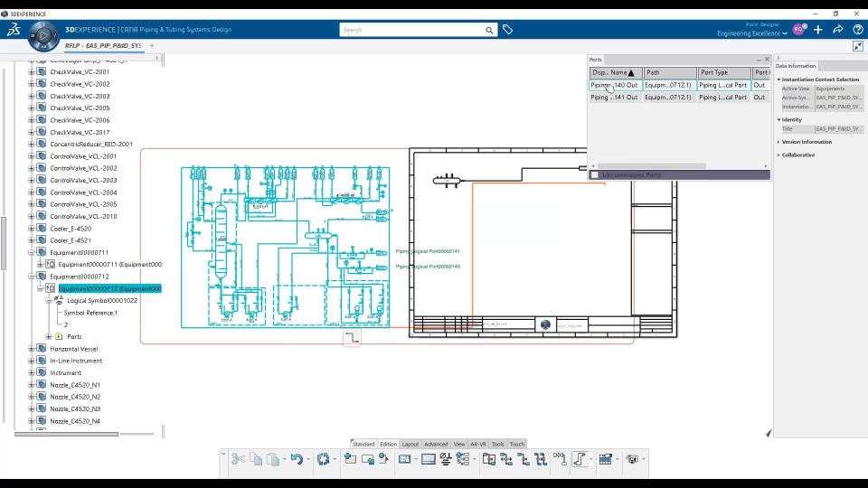Switch to the Edition tab
Image resolution: width=868 pixels, height=488 pixels.
[x=388, y=445]
